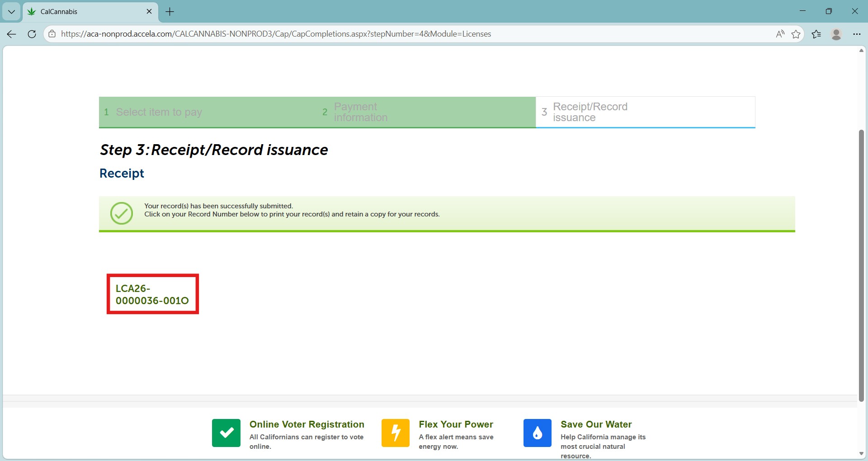The width and height of the screenshot is (868, 461).
Task: Click 'successfully submitted' confirmation message
Action: pyautogui.click(x=218, y=206)
